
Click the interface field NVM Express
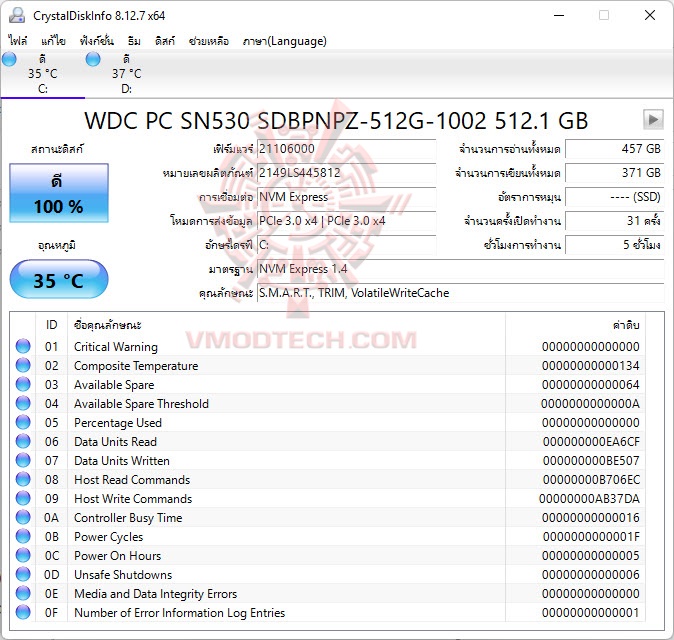coord(346,197)
